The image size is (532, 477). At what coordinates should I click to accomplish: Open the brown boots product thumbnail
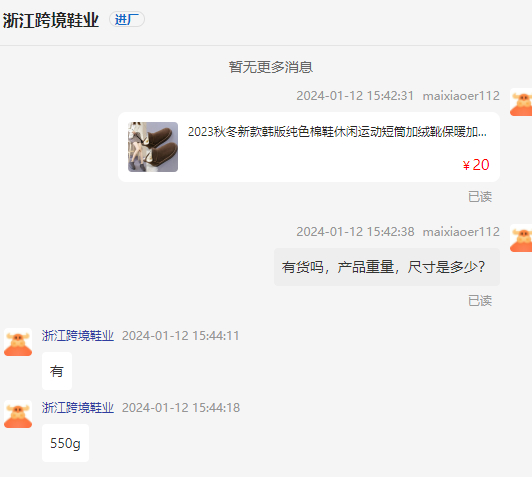pos(153,147)
